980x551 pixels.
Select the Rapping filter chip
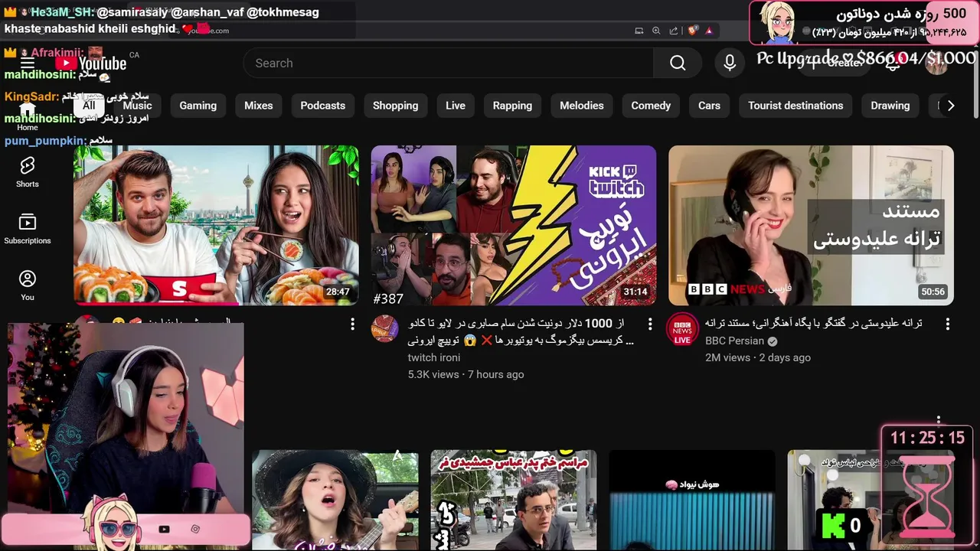tap(512, 106)
